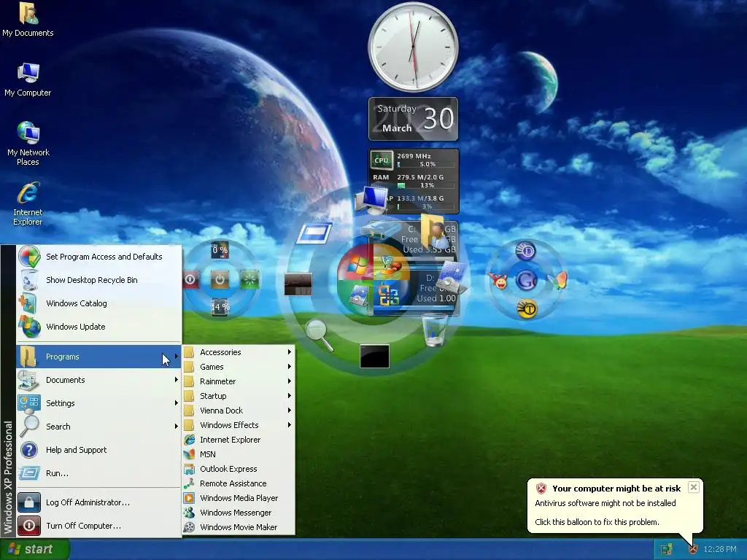747x560 pixels.
Task: Launch Internet Explorer from the desktop
Action: pyautogui.click(x=28, y=203)
